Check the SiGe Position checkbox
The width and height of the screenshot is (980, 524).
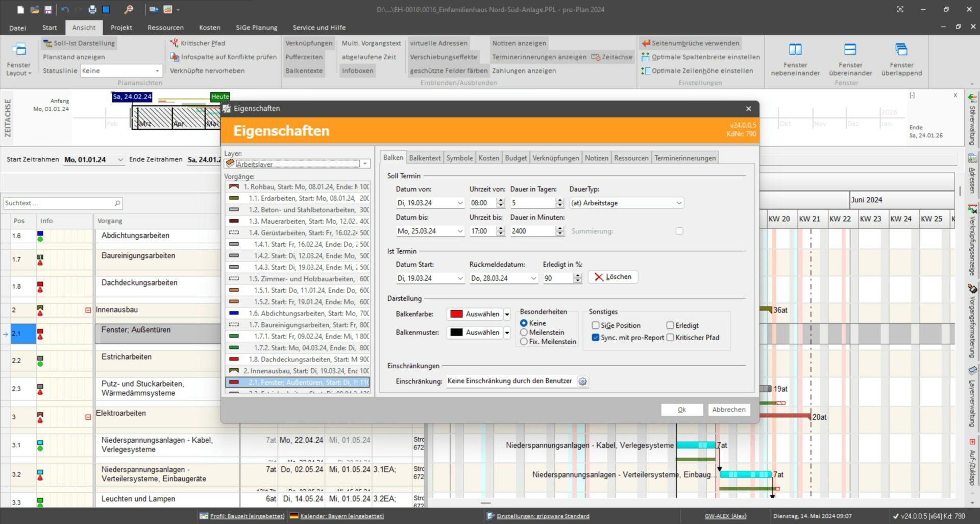[x=595, y=325]
